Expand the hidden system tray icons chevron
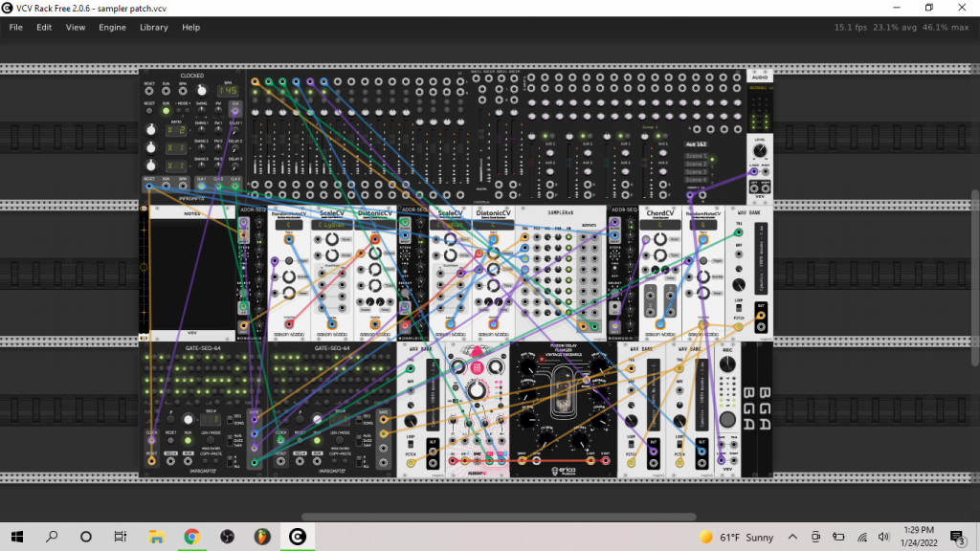This screenshot has width=980, height=551. point(792,537)
